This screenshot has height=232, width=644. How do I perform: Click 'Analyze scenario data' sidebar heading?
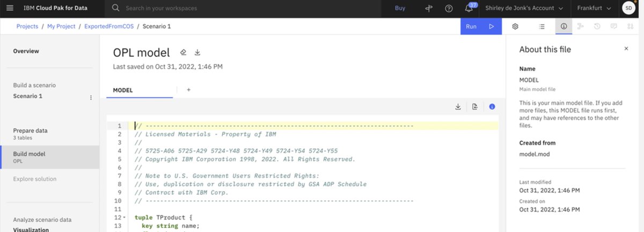tap(42, 220)
